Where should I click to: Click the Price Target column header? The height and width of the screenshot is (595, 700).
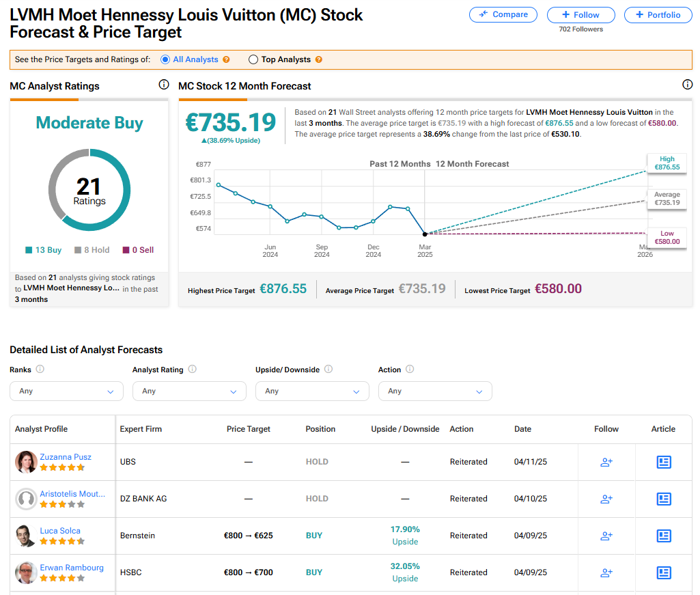pos(248,429)
